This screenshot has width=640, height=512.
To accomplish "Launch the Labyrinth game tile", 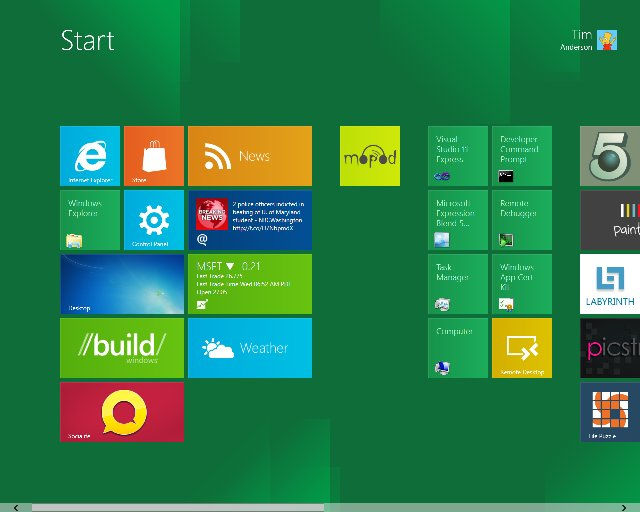I will (x=610, y=284).
